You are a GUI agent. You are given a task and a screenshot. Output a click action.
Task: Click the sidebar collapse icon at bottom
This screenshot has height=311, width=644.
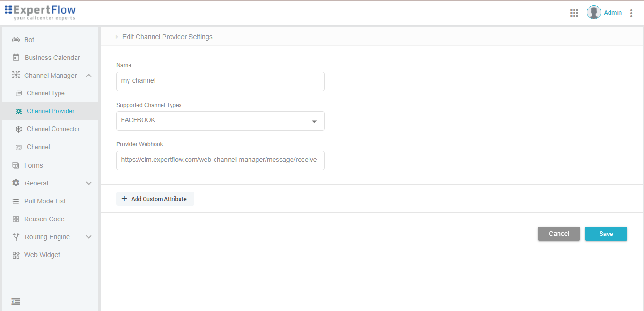16,301
